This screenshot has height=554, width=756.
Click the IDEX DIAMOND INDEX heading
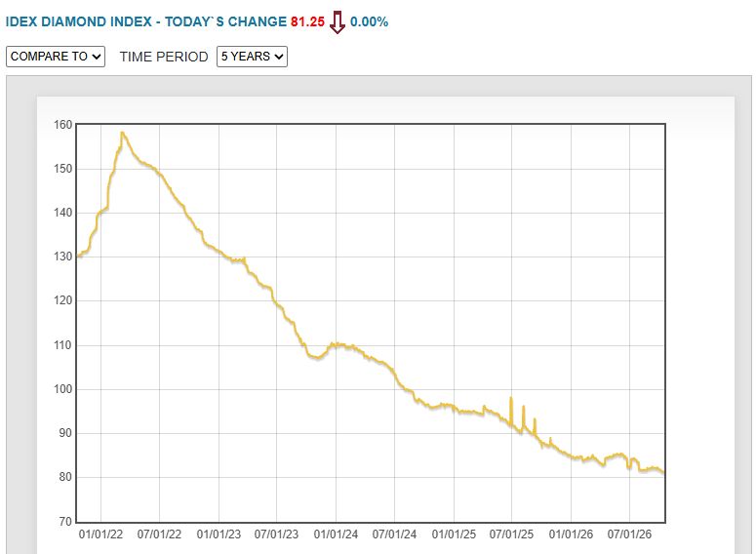(x=79, y=21)
